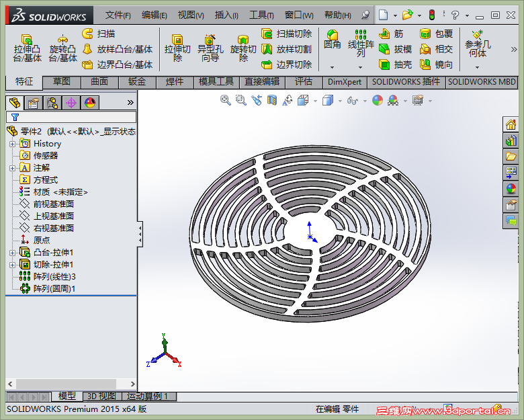Image resolution: width=524 pixels, height=420 pixels.
Task: Select 阵列(圆周)1 in the feature tree
Action: (48, 288)
